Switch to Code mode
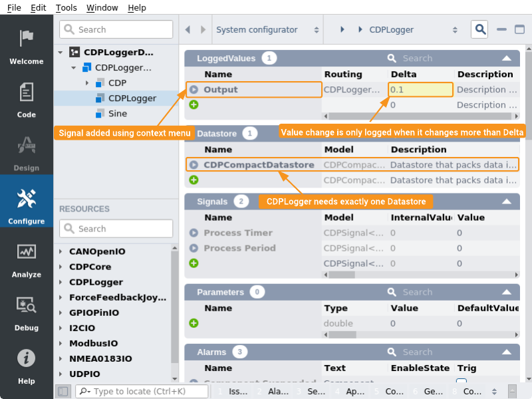532x399 pixels. (x=27, y=100)
